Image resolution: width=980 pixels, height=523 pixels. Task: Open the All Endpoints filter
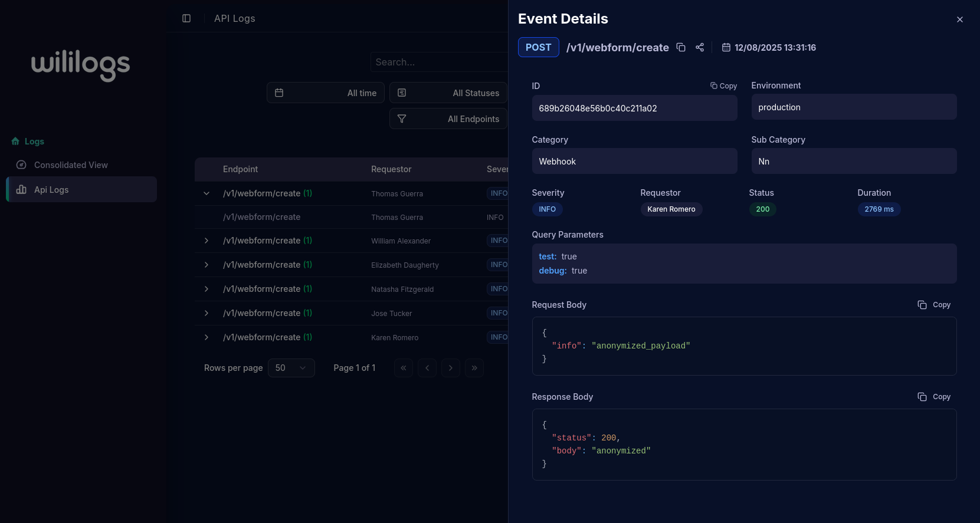point(448,119)
